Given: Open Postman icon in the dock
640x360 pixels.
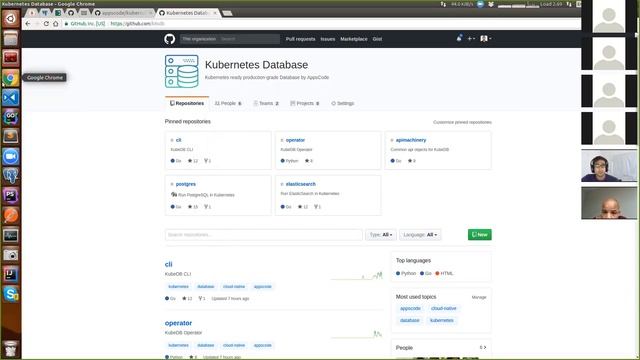Looking at the screenshot, I should (11, 215).
